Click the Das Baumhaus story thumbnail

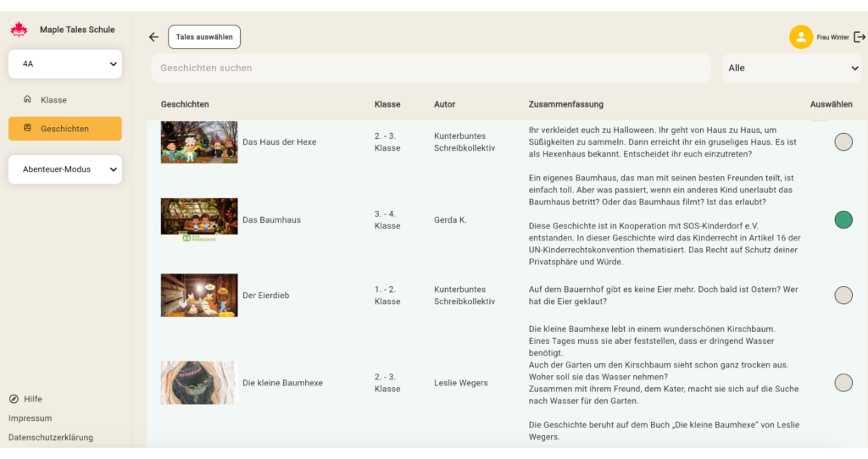click(x=199, y=218)
